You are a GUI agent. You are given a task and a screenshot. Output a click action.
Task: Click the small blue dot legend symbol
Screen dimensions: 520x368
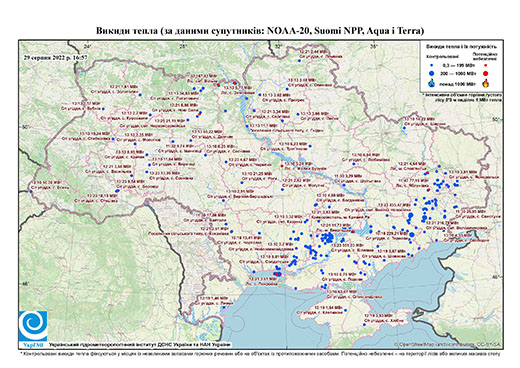coord(431,66)
